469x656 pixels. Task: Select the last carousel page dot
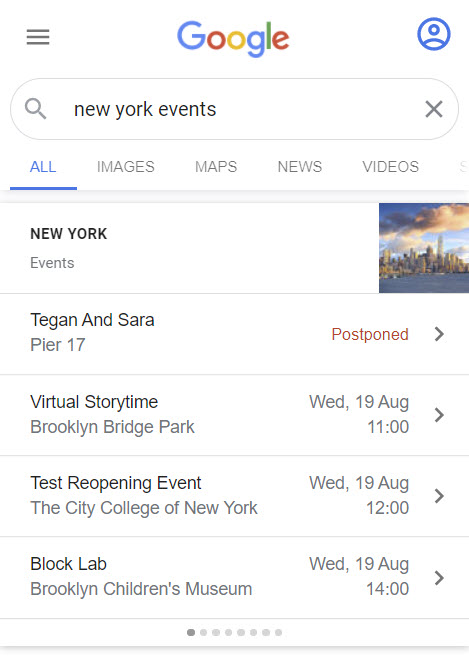tap(278, 632)
